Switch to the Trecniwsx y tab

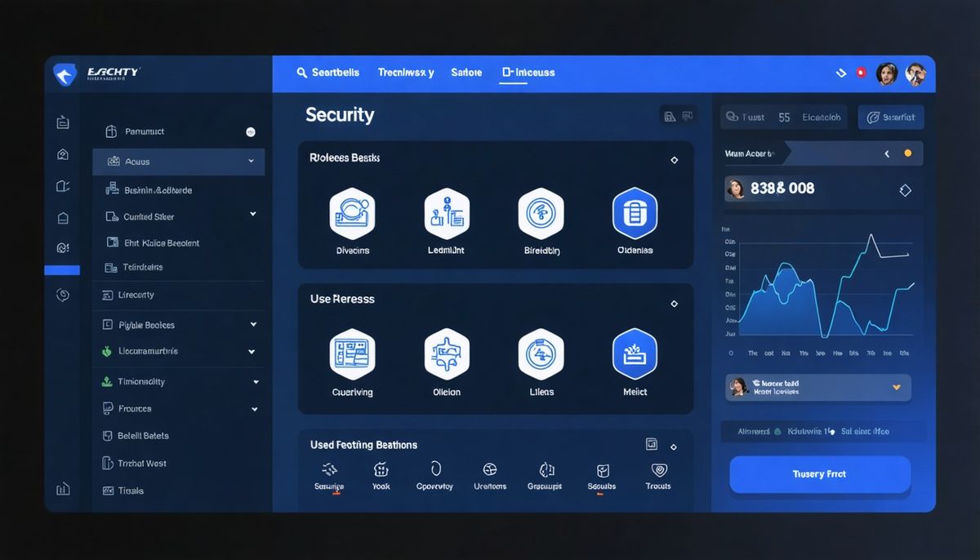(x=406, y=73)
